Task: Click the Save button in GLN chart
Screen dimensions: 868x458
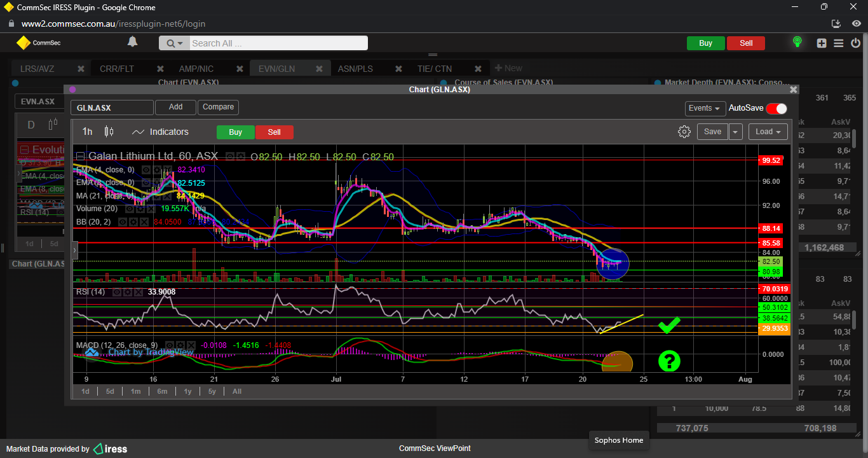Action: tap(712, 132)
